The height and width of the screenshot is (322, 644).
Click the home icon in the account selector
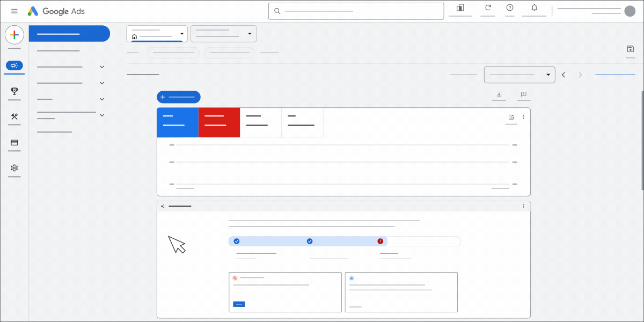point(134,37)
